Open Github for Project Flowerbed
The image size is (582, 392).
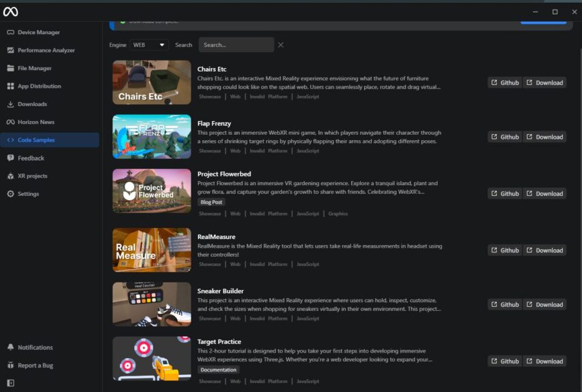tap(505, 194)
